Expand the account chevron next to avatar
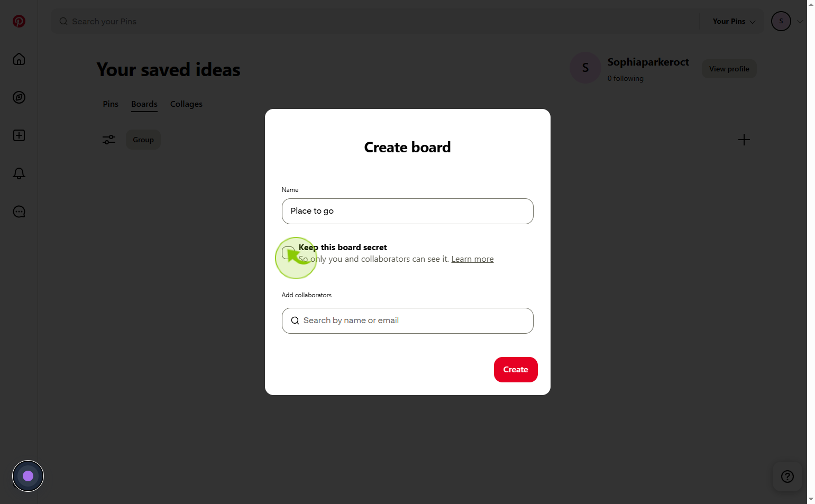815x504 pixels. pyautogui.click(x=800, y=22)
